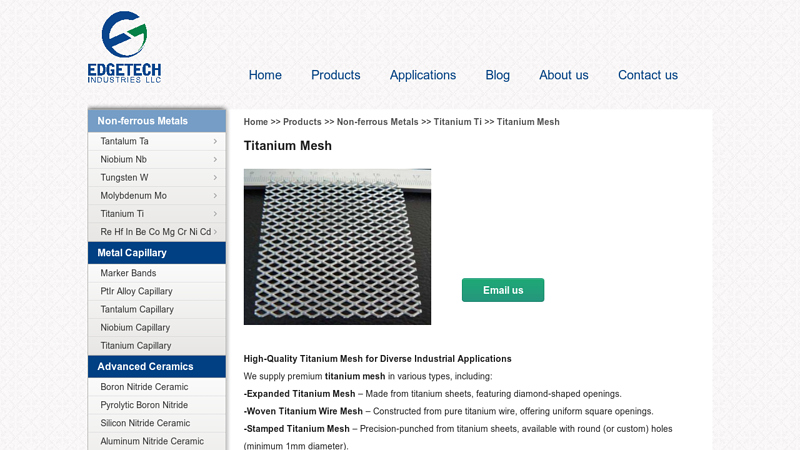800x450 pixels.
Task: Click Titanium Ti in the breadcrumb
Action: click(x=458, y=122)
